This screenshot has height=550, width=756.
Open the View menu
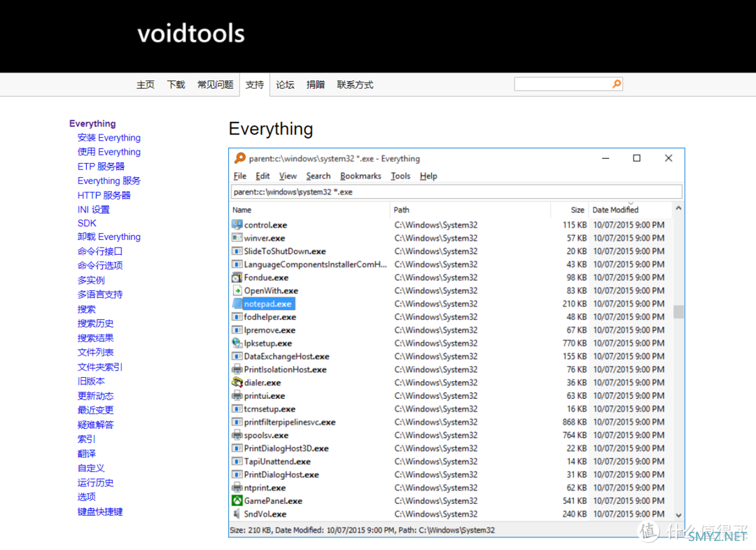coord(288,176)
